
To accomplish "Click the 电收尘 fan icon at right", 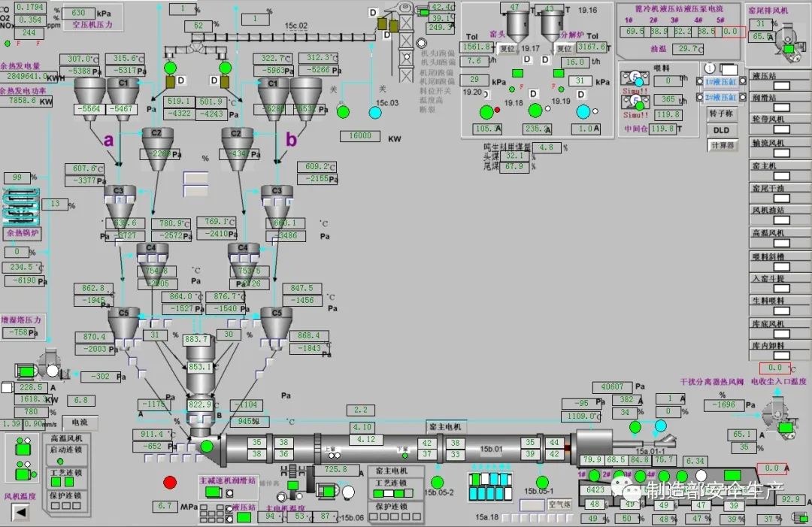I will (781, 418).
